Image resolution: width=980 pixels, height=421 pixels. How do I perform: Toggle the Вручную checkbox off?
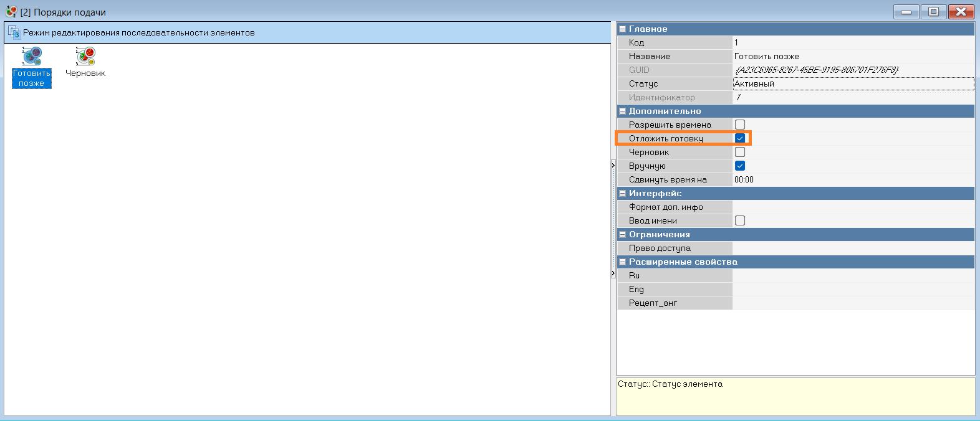tap(740, 166)
